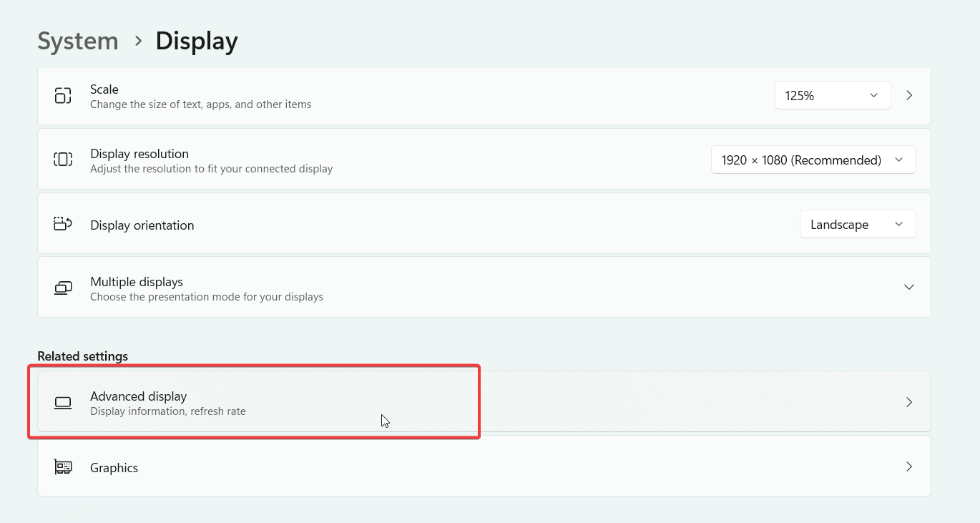Open Advanced display settings

pyautogui.click(x=484, y=402)
